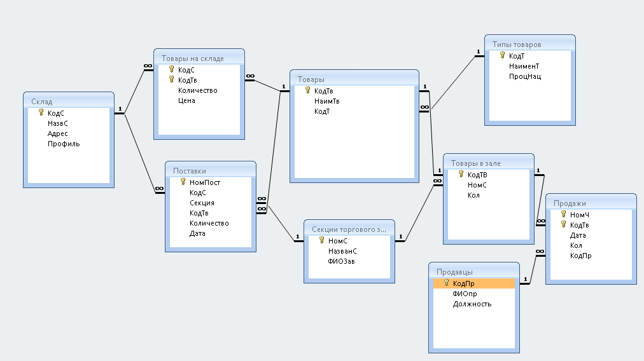Click the key icon beside КодС in Склад table
Image resolution: width=644 pixels, height=361 pixels.
click(x=41, y=112)
